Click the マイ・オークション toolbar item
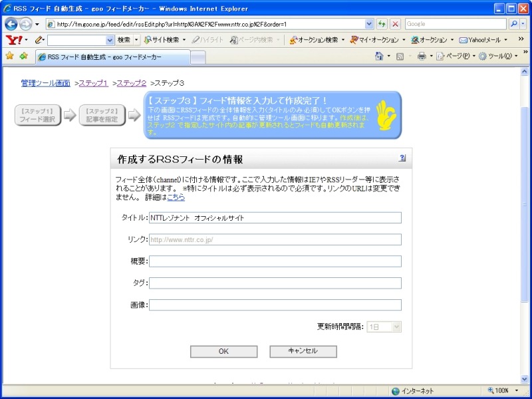Image resolution: width=532 pixels, height=399 pixels. [374, 40]
